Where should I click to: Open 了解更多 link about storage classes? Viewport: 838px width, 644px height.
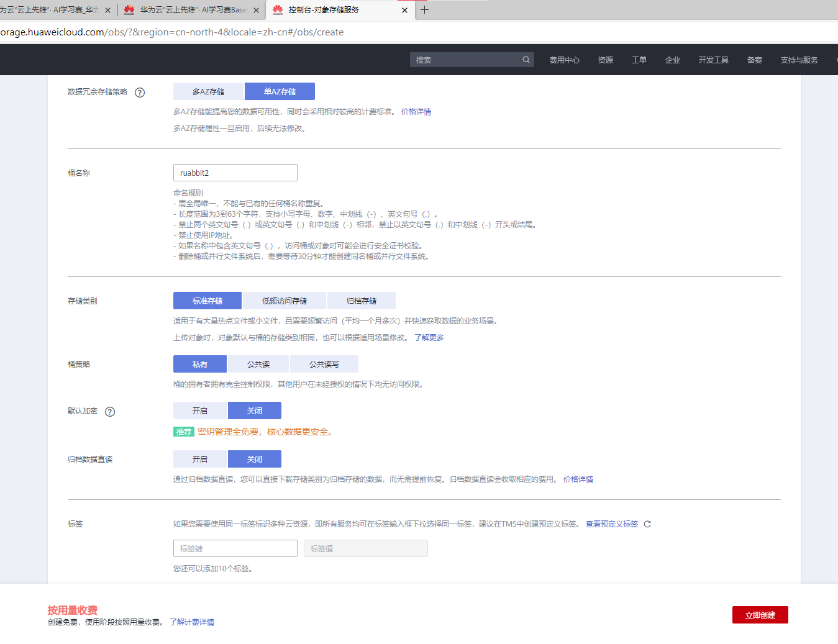[x=429, y=338]
